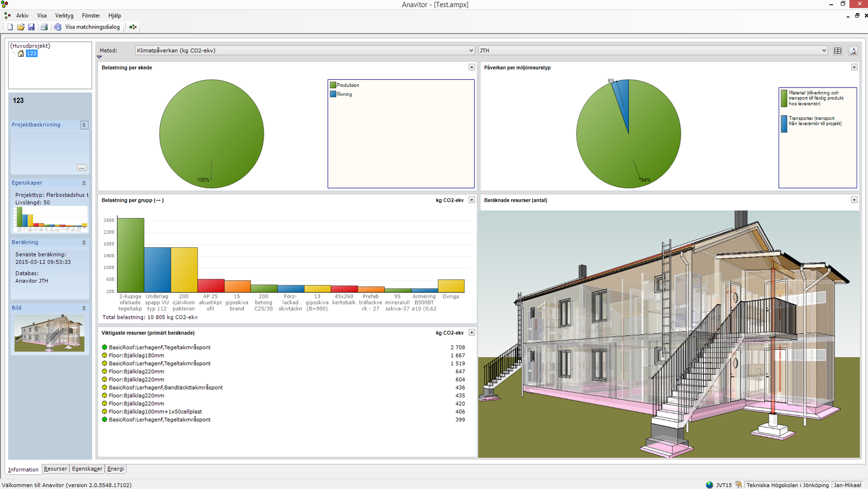
Task: Click the mini bar chart thumbnail in Egenskaper
Action: [x=51, y=218]
